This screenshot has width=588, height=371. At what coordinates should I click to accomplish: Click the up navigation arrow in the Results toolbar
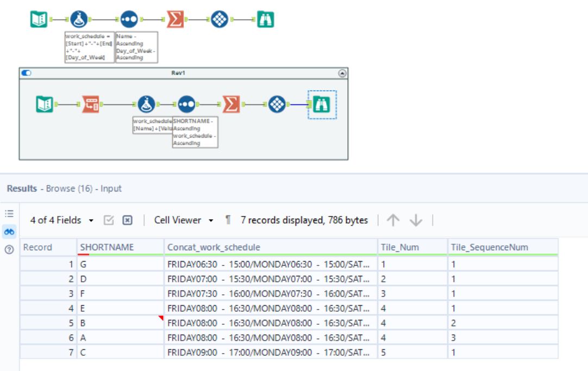(393, 220)
